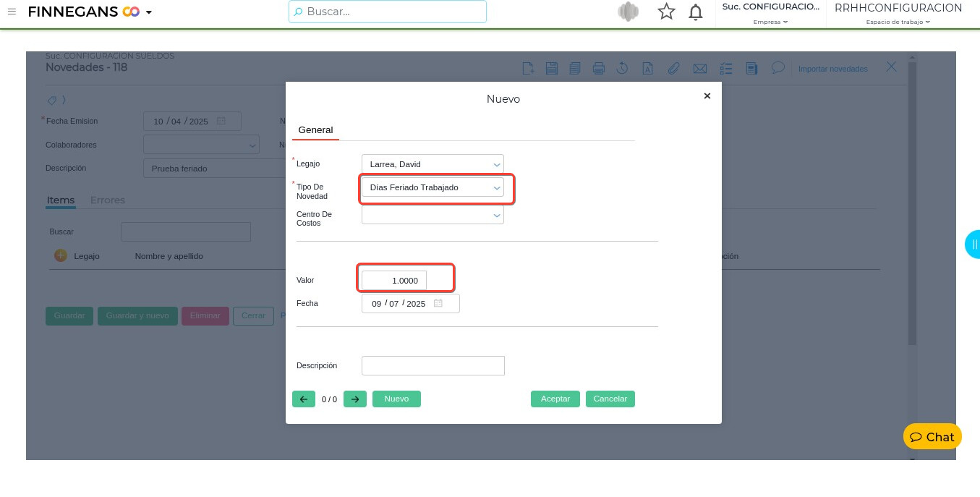
Task: Click the tag icon under Novedades title
Action: coord(52,100)
